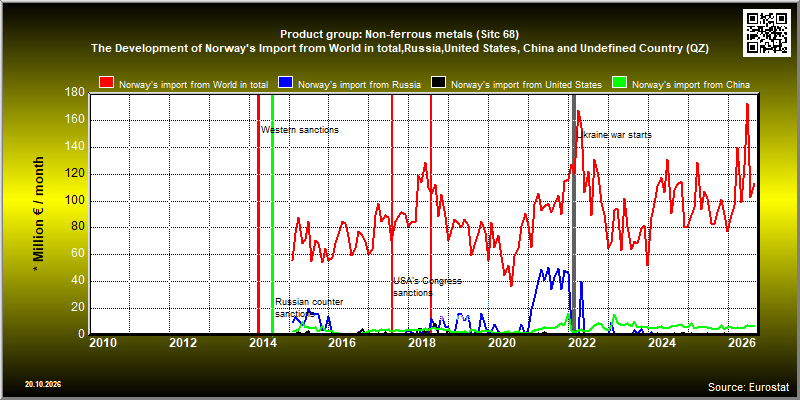
Task: Click the y-axis value 100
Action: coord(75,201)
